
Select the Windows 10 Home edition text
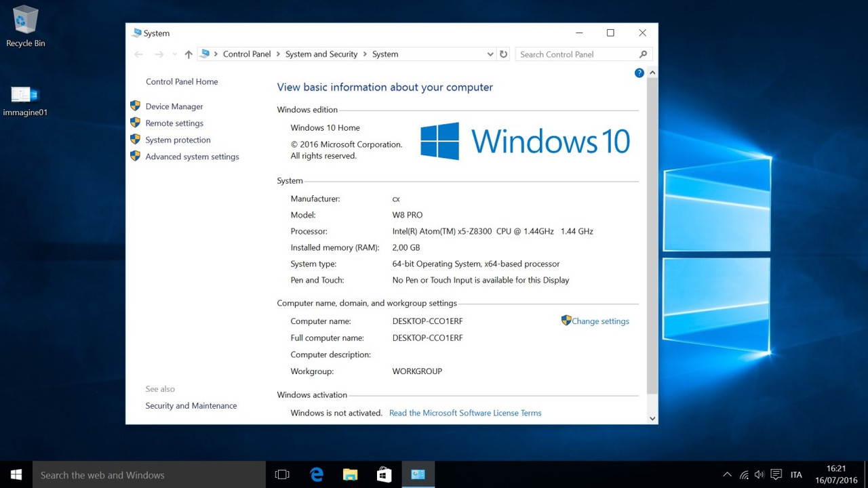(325, 127)
